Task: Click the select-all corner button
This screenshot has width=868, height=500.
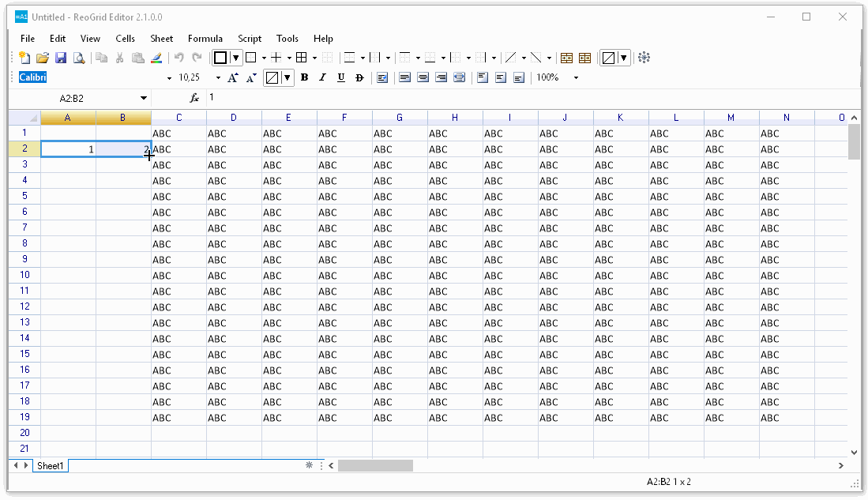Action: pyautogui.click(x=24, y=118)
